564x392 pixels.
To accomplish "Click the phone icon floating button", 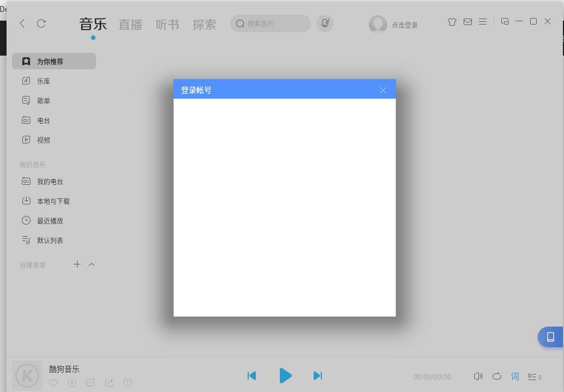I will coord(550,337).
